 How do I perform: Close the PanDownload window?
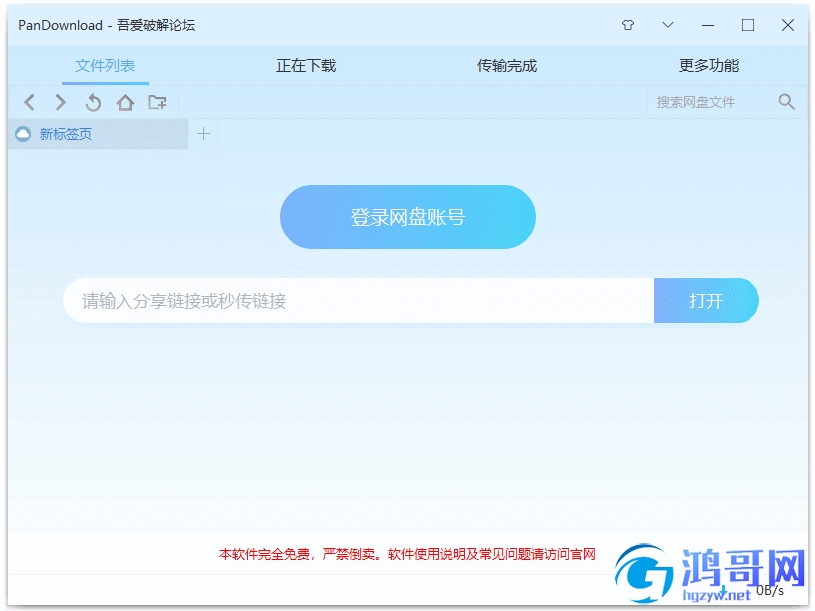(x=788, y=25)
